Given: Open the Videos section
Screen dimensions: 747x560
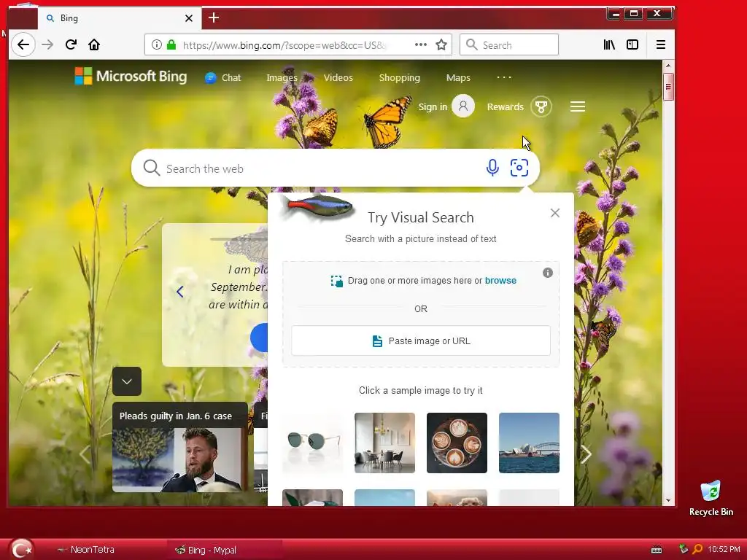Looking at the screenshot, I should 338,77.
